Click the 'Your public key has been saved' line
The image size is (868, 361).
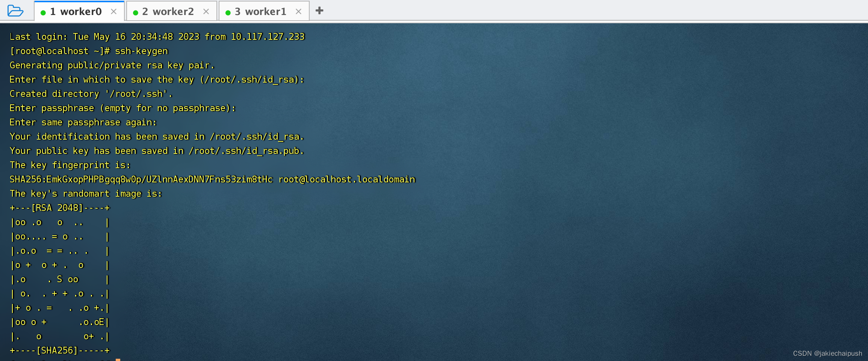click(157, 151)
